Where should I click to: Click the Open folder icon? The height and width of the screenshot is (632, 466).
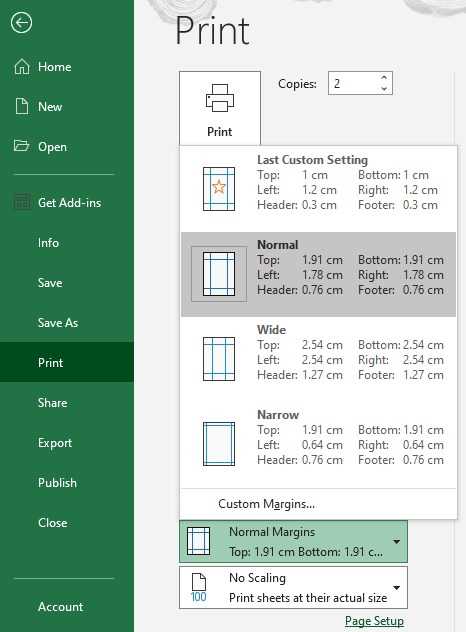tap(21, 146)
